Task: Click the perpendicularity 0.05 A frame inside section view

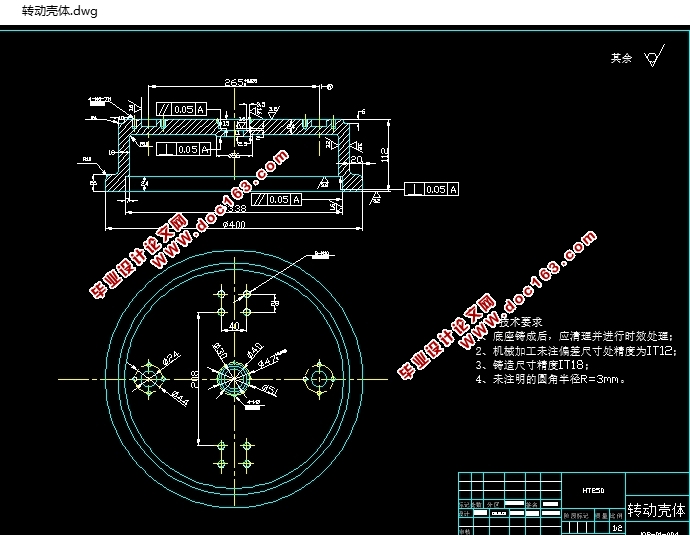Action: click(x=184, y=149)
